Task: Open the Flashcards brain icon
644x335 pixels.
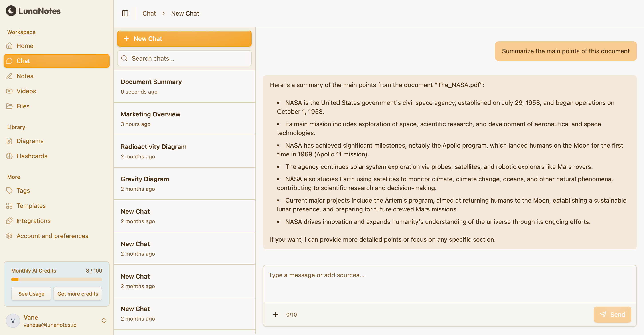Action: (9, 156)
